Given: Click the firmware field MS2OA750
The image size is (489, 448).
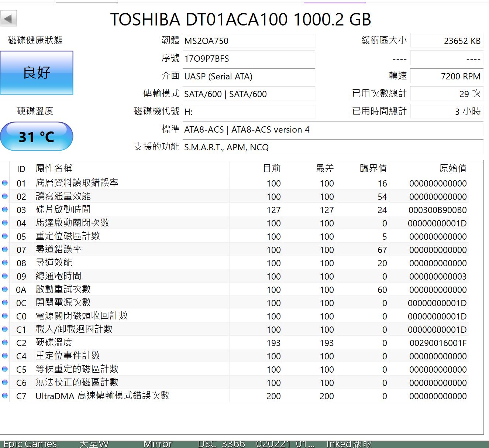Looking at the screenshot, I should coord(249,41).
